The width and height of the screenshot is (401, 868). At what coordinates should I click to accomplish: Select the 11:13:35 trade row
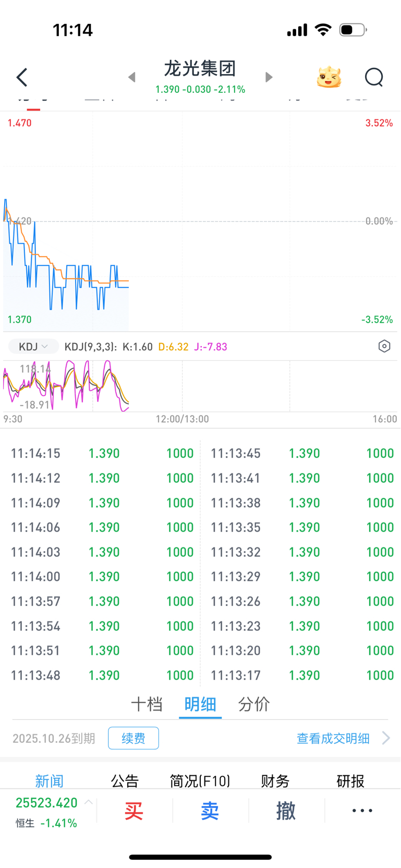302,528
